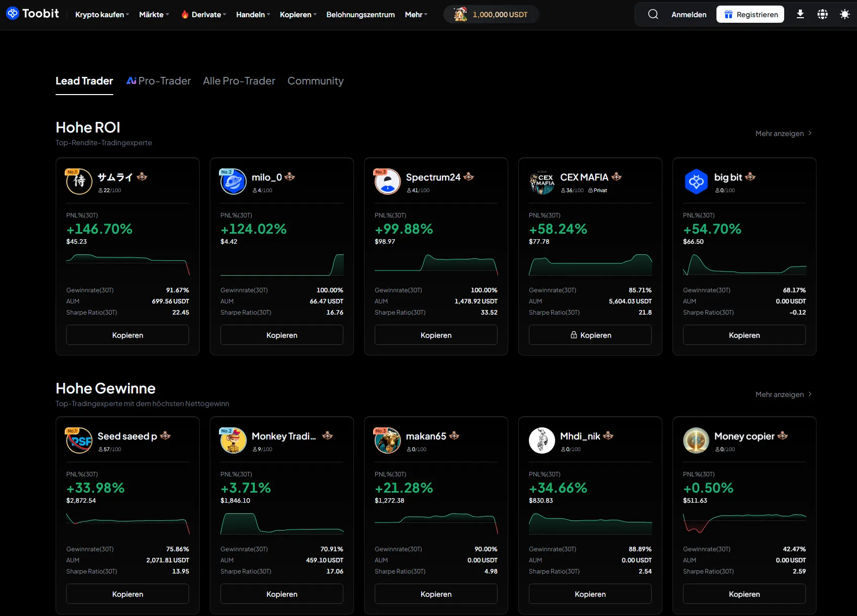Click the サムライ PNL chart
This screenshot has height=616, width=857.
click(x=128, y=265)
